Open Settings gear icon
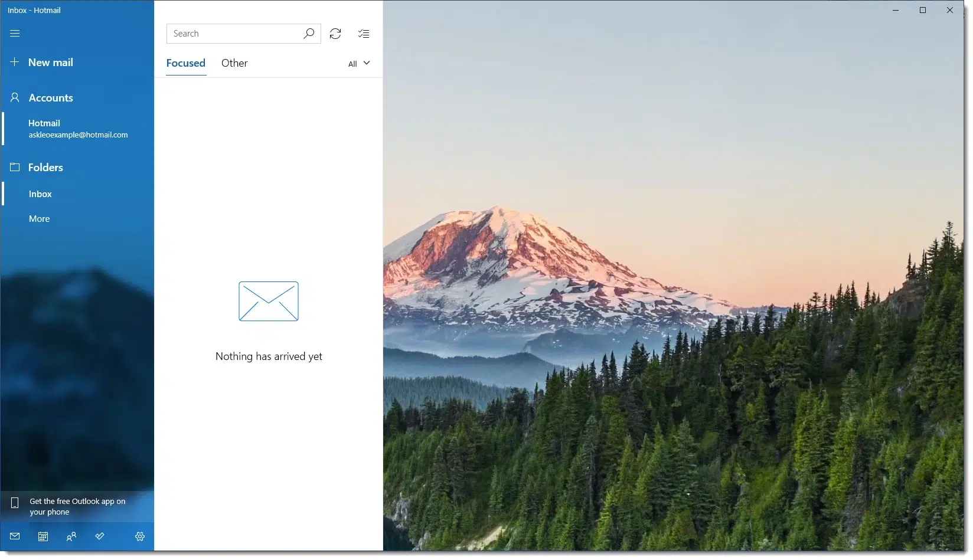 [x=140, y=536]
